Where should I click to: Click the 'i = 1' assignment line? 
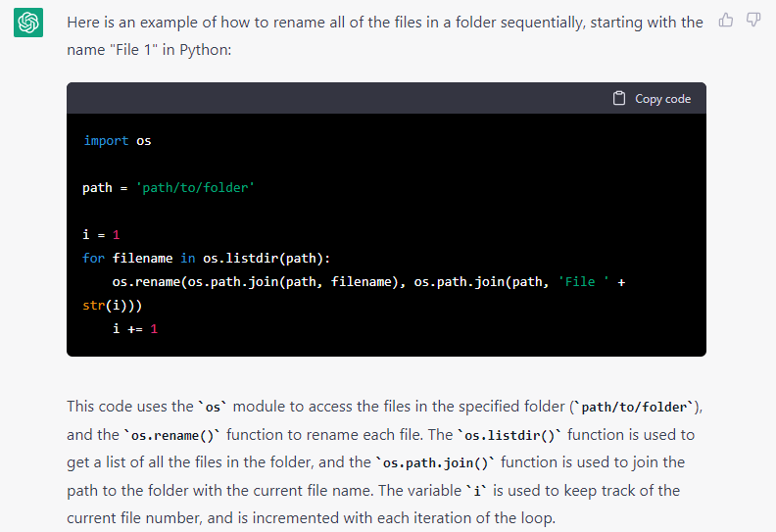[x=102, y=234]
